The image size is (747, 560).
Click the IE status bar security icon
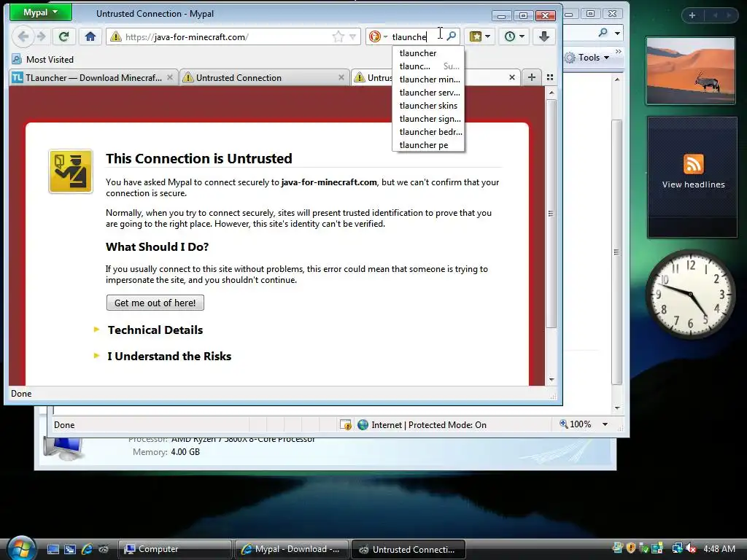click(x=345, y=425)
